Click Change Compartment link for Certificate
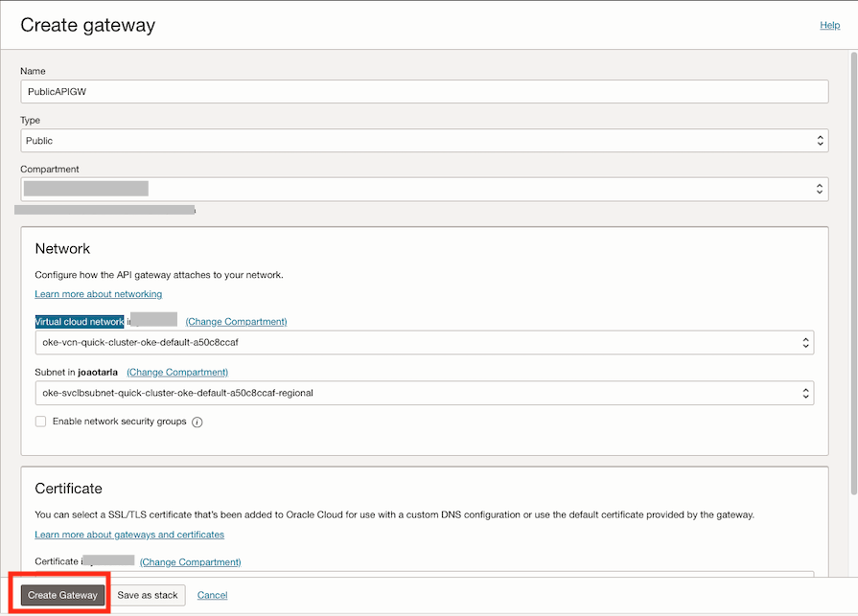The image size is (858, 616). pyautogui.click(x=190, y=562)
